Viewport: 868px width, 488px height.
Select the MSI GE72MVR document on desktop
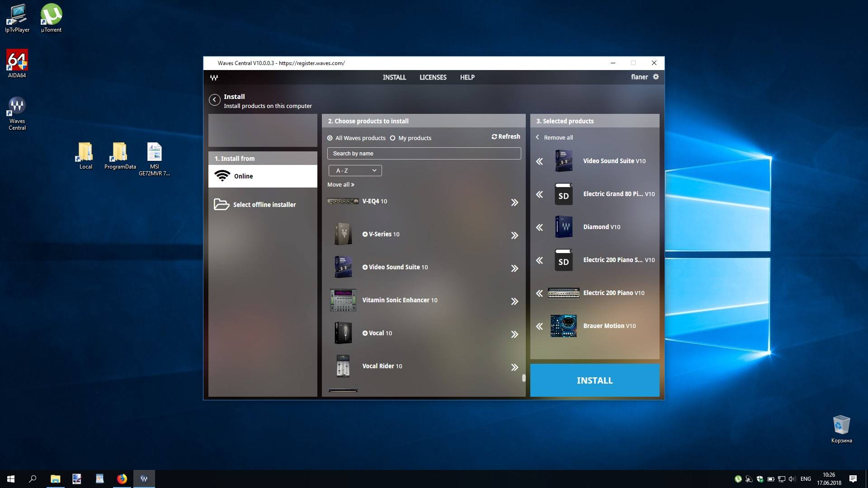pos(154,159)
